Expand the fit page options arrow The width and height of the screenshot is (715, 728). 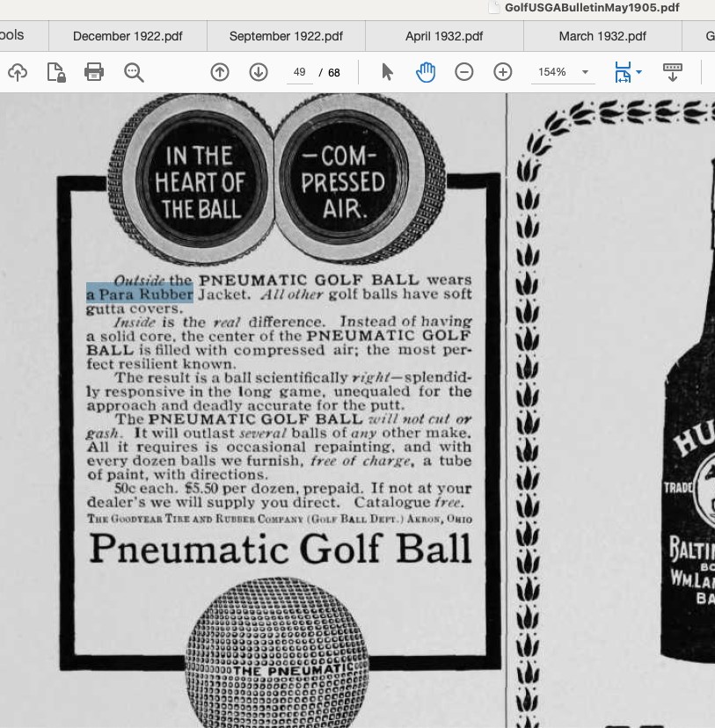pyautogui.click(x=638, y=72)
